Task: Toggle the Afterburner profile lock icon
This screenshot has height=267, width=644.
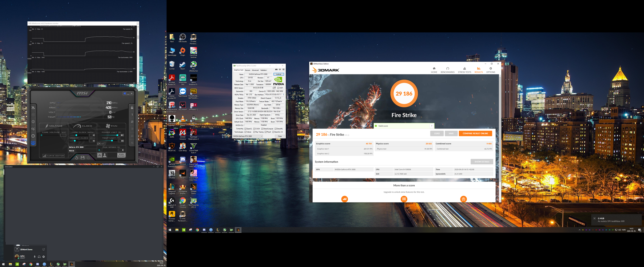Action: [132, 107]
